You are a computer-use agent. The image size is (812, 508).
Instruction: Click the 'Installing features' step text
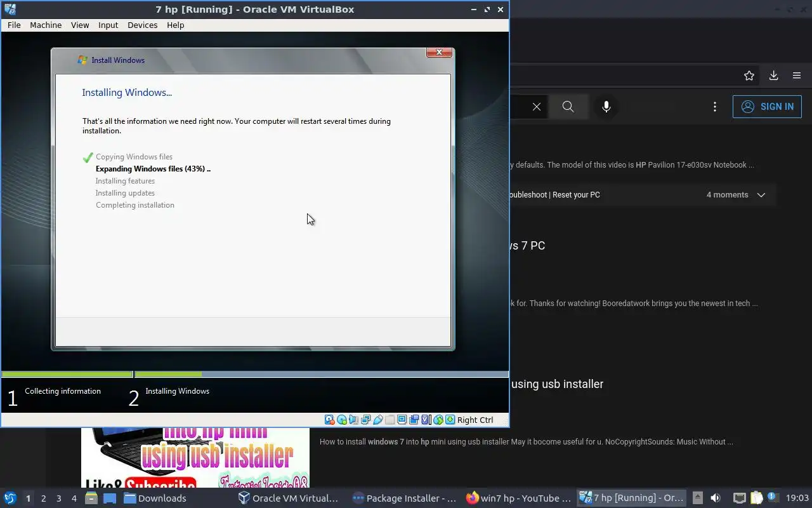click(x=125, y=181)
